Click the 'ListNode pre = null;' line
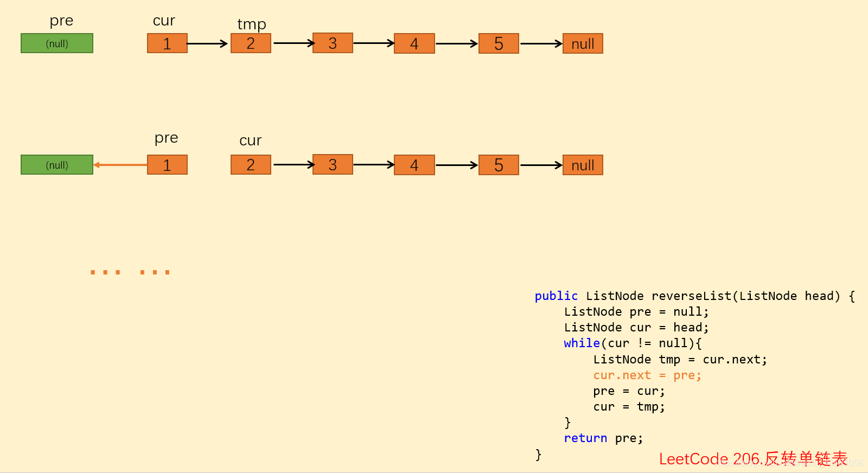Image resolution: width=868 pixels, height=473 pixels. point(636,312)
